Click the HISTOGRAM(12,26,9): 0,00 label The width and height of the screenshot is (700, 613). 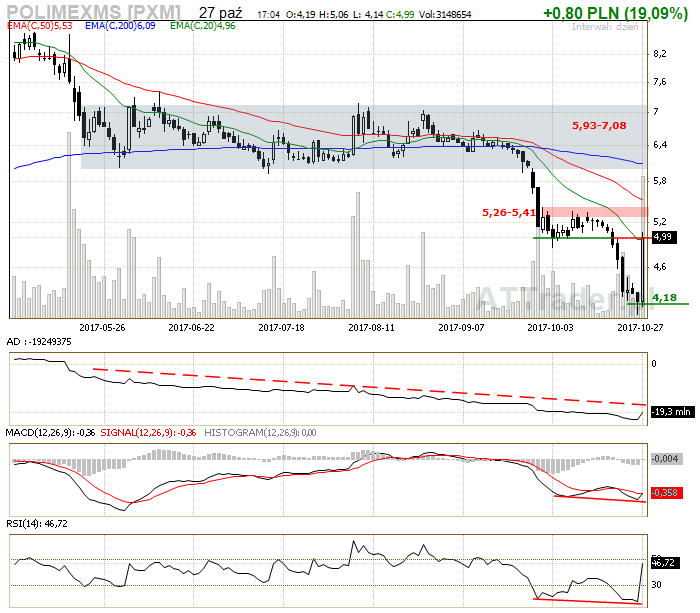(x=260, y=433)
